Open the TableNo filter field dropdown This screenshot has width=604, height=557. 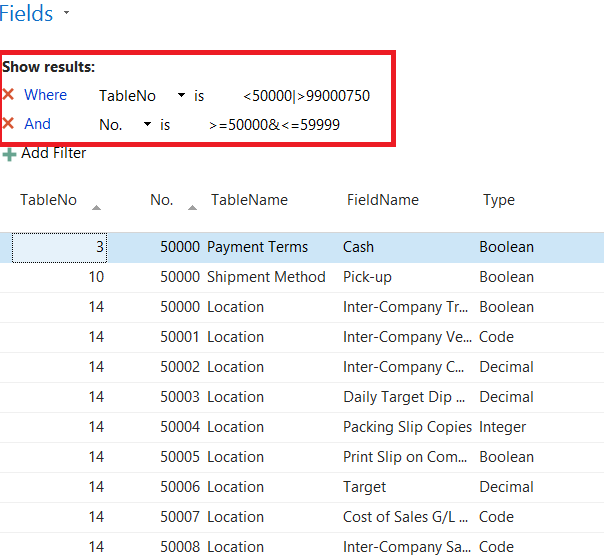[x=181, y=95]
